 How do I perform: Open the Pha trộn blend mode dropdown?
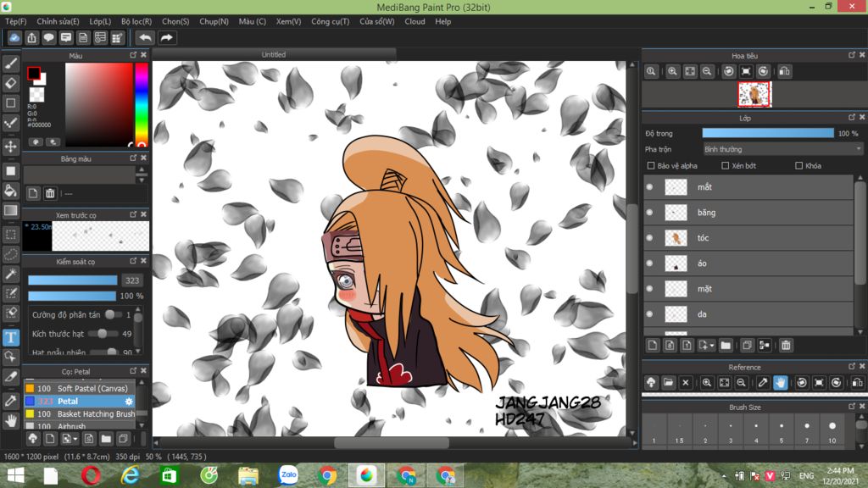tap(782, 149)
